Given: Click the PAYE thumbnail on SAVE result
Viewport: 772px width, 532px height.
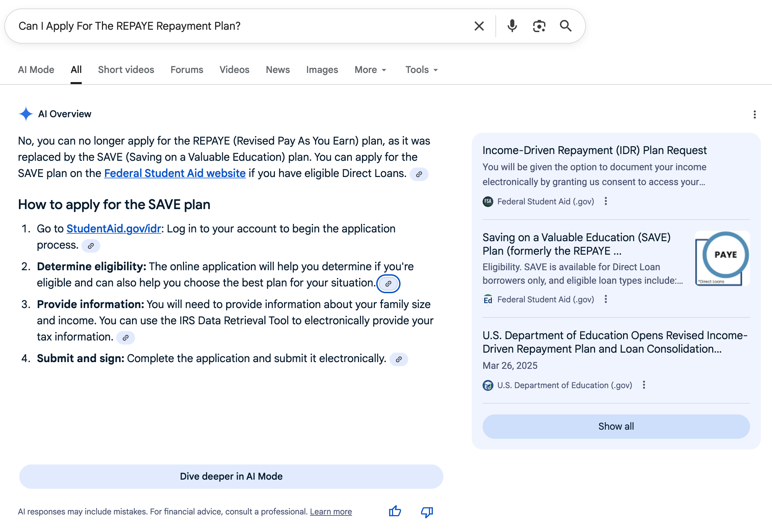Looking at the screenshot, I should click(x=722, y=258).
